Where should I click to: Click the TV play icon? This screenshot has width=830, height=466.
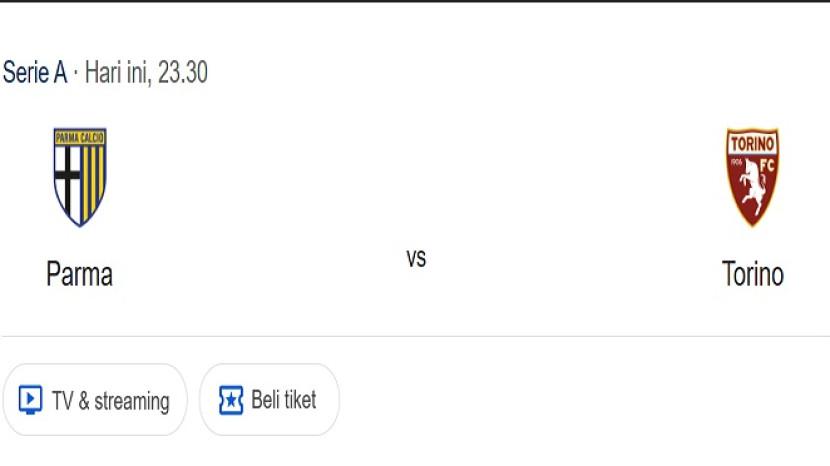[x=30, y=400]
